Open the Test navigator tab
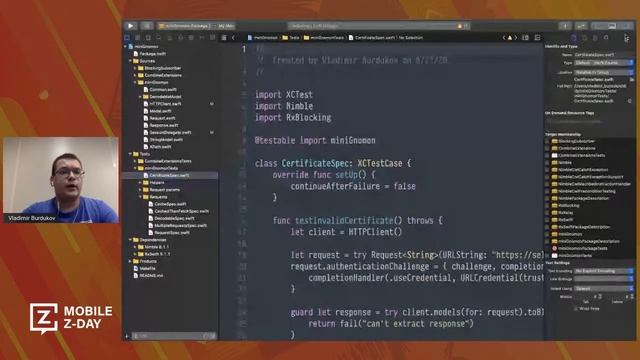The height and width of the screenshot is (360, 640). 180,38
